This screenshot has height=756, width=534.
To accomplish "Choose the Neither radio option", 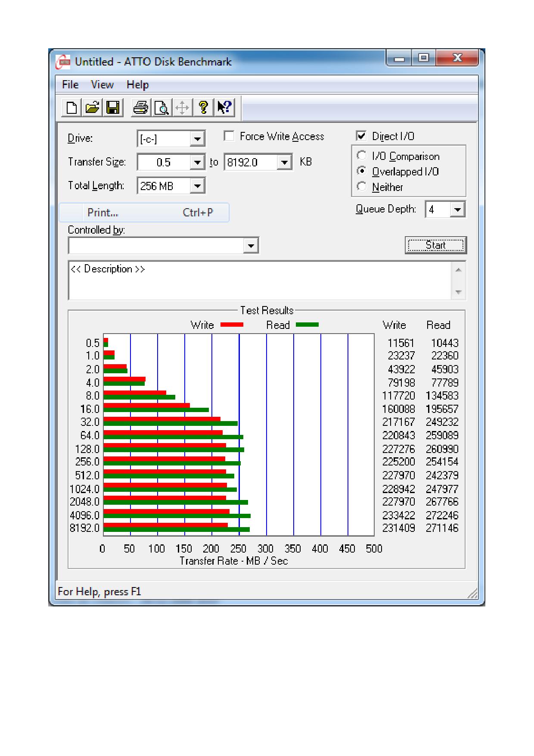I will pos(362,187).
